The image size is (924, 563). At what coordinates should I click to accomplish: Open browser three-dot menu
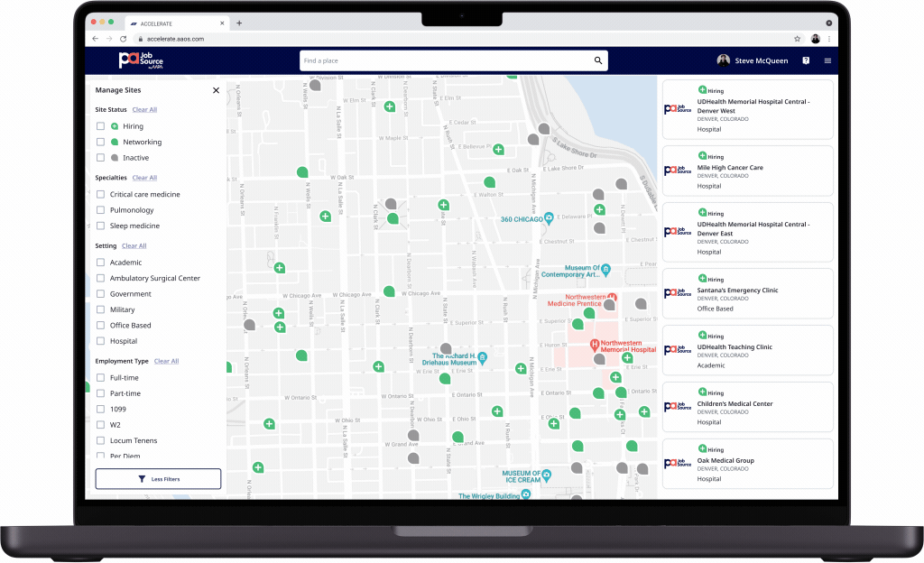829,39
